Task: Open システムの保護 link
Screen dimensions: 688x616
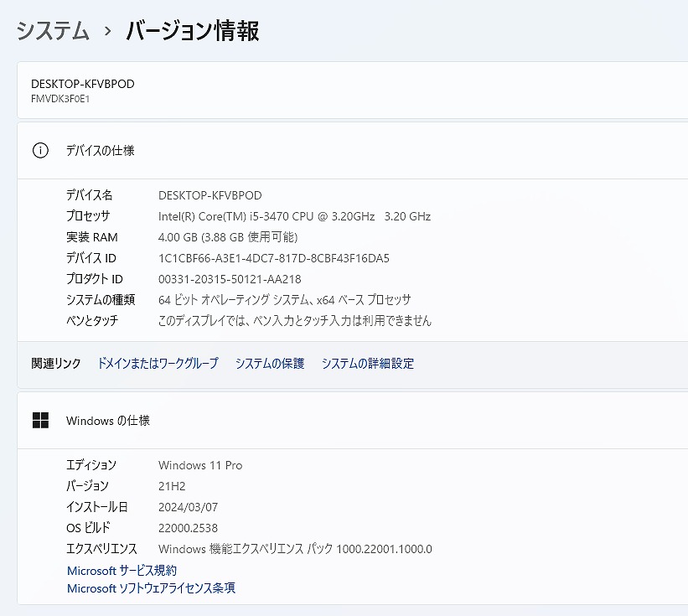Action: (270, 363)
